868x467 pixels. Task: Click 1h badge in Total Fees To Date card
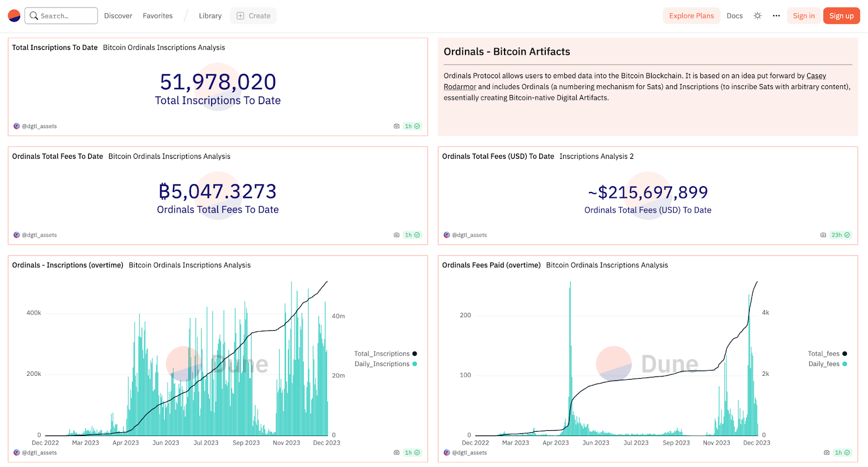pyautogui.click(x=412, y=235)
